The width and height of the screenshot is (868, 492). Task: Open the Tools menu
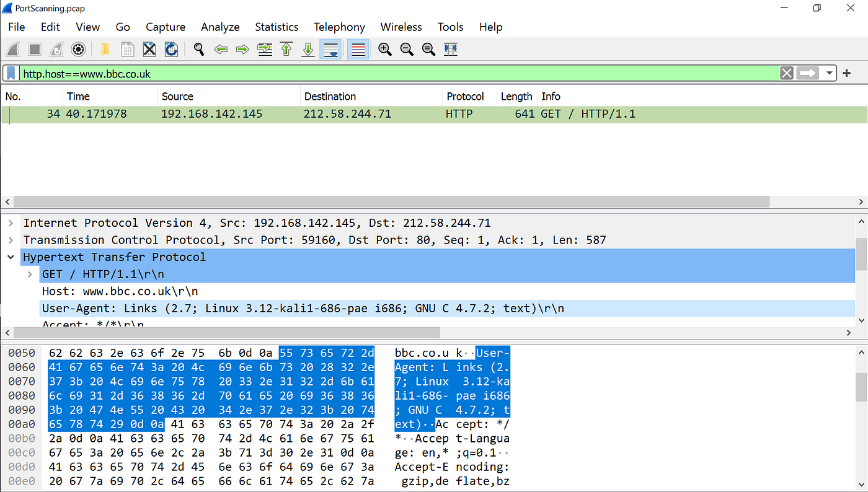tap(450, 27)
